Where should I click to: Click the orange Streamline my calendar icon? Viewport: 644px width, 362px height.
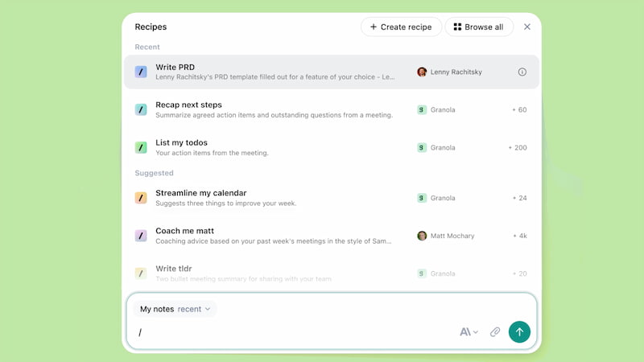(x=141, y=198)
